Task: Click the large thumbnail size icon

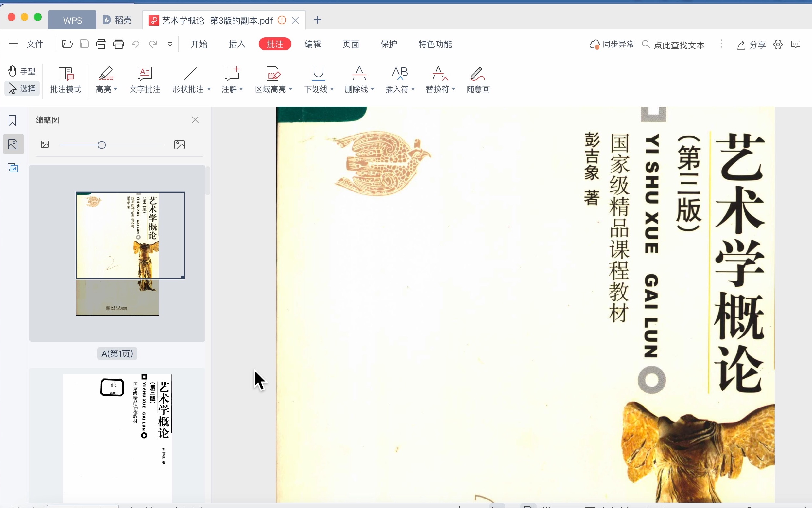Action: click(x=180, y=145)
